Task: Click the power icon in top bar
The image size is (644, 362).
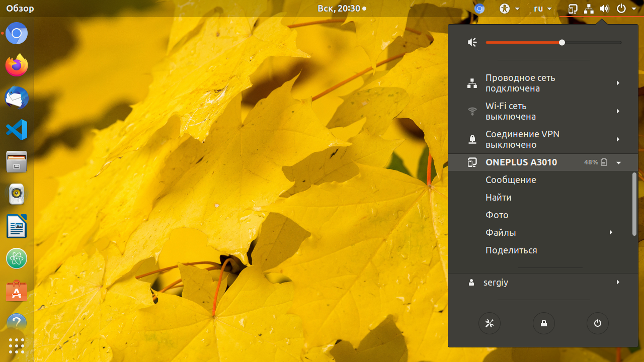Action: click(x=621, y=9)
